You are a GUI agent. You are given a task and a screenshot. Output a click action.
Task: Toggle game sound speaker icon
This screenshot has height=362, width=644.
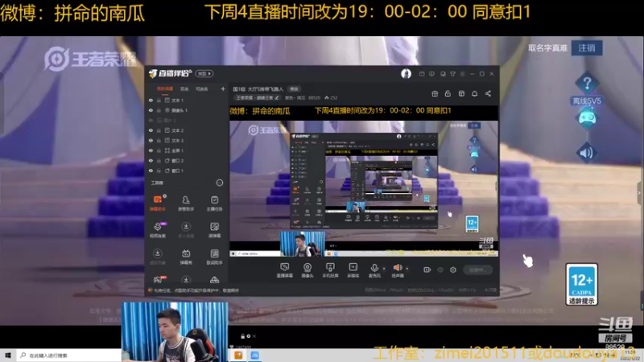(587, 153)
